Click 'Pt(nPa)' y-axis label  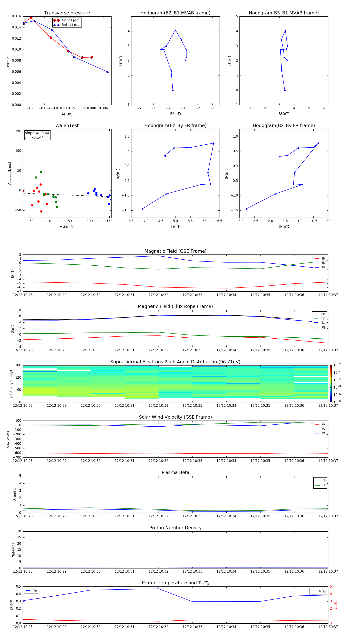[8, 61]
